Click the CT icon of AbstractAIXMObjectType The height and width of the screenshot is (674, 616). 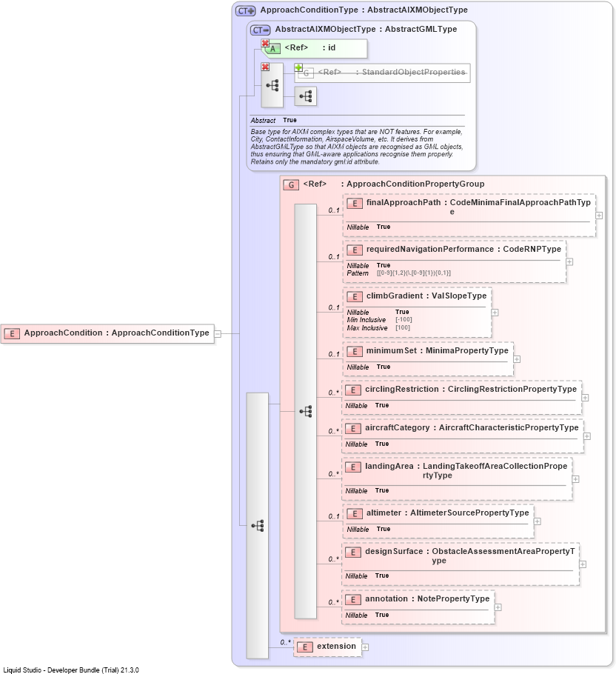(x=261, y=30)
